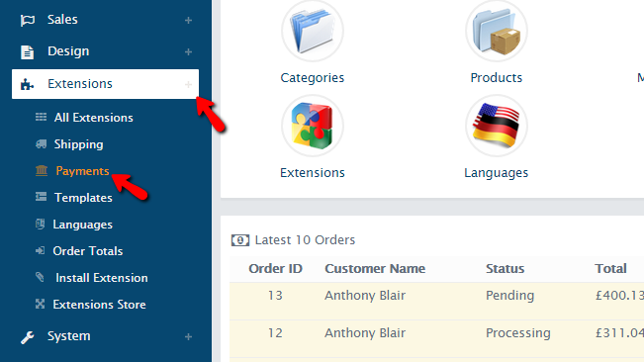Open the Categories folder icon
The width and height of the screenshot is (644, 362).
(313, 32)
